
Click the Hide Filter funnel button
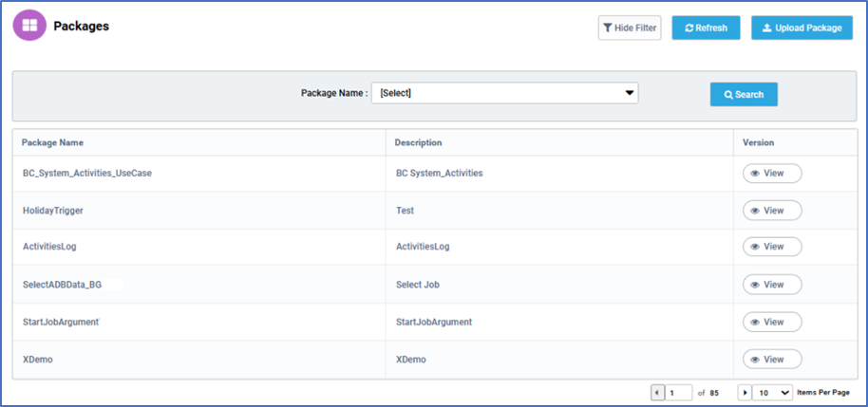(630, 28)
